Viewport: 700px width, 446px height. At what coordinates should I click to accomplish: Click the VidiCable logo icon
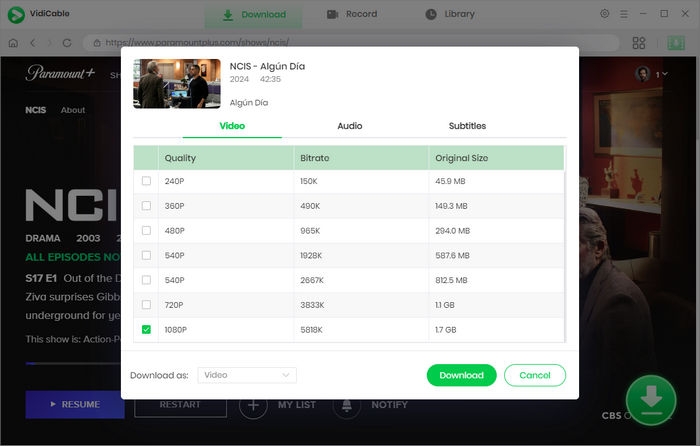coord(16,14)
